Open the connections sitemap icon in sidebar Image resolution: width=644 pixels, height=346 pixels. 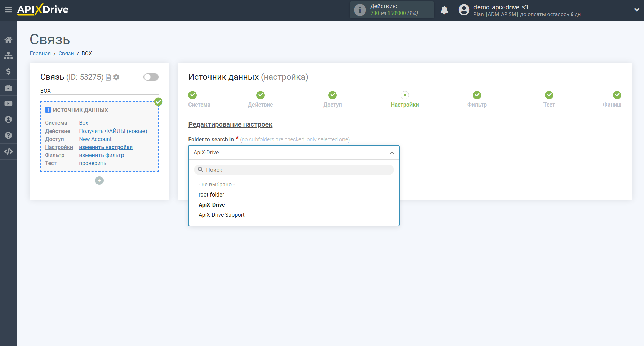coord(8,55)
